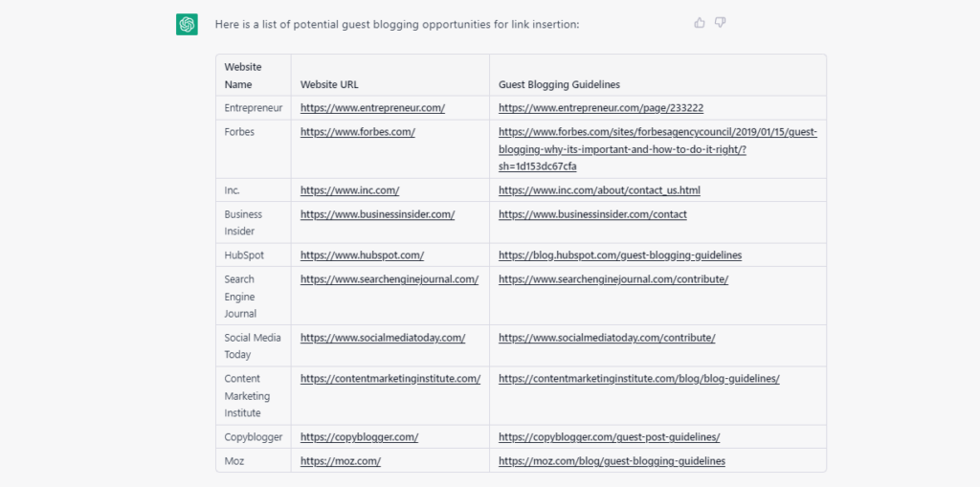The height and width of the screenshot is (487, 980).
Task: Open the searchenginejournal.com website URL link
Action: [x=390, y=278]
